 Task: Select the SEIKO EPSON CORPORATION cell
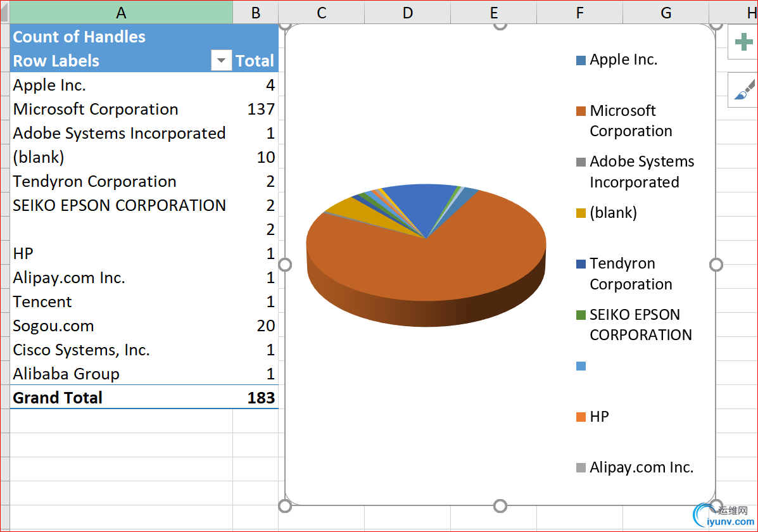click(121, 206)
